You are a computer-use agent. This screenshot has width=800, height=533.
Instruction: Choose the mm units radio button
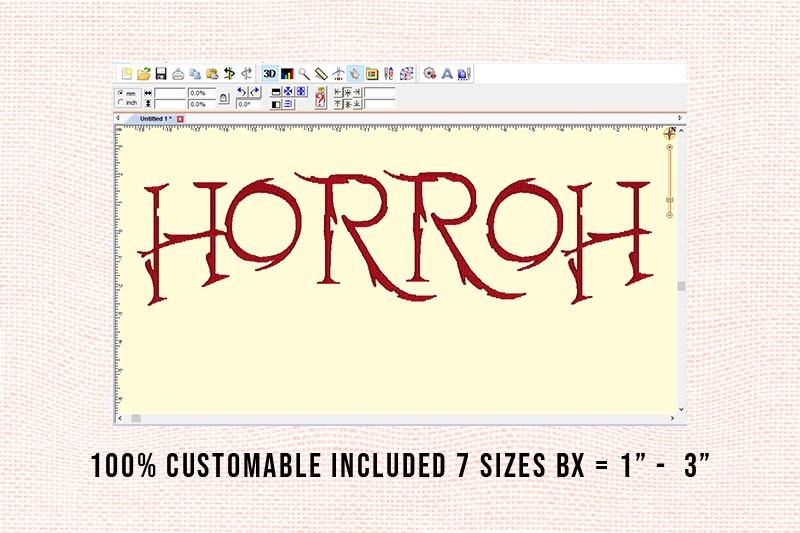click(x=121, y=92)
